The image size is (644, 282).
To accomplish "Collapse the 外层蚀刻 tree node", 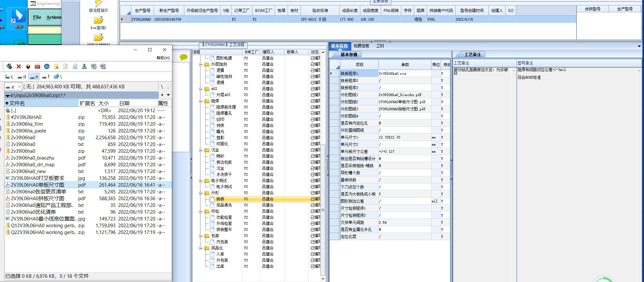I will tap(200, 64).
